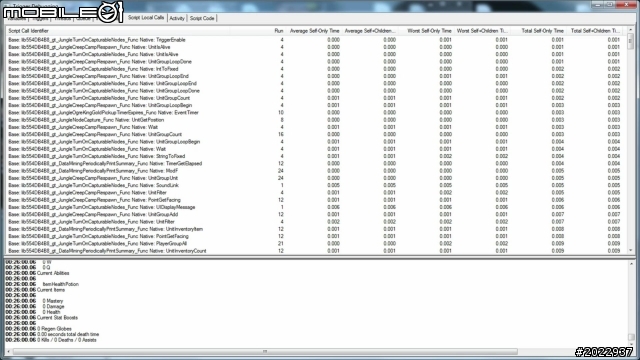Sort by Total Self+Children Time column
Viewport: 640px width, 360px height.
(x=595, y=31)
